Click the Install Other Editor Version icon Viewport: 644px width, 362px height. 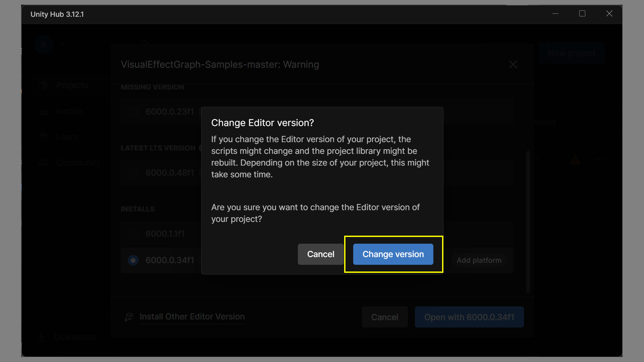click(129, 317)
